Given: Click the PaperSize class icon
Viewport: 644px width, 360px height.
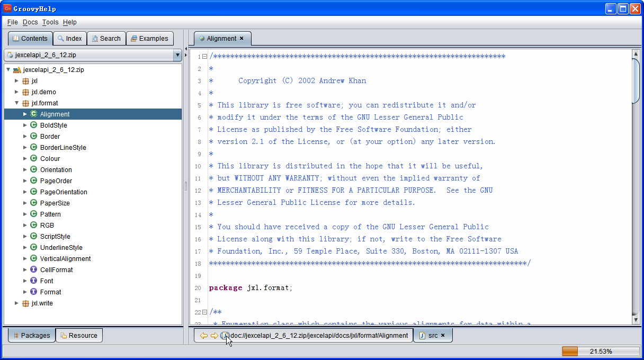Looking at the screenshot, I should click(x=33, y=203).
